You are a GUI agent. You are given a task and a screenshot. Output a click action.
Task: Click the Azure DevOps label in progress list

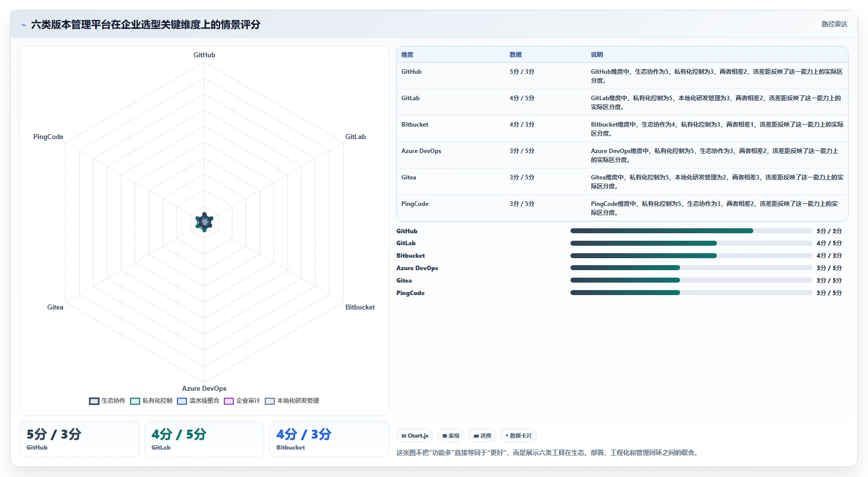417,268
